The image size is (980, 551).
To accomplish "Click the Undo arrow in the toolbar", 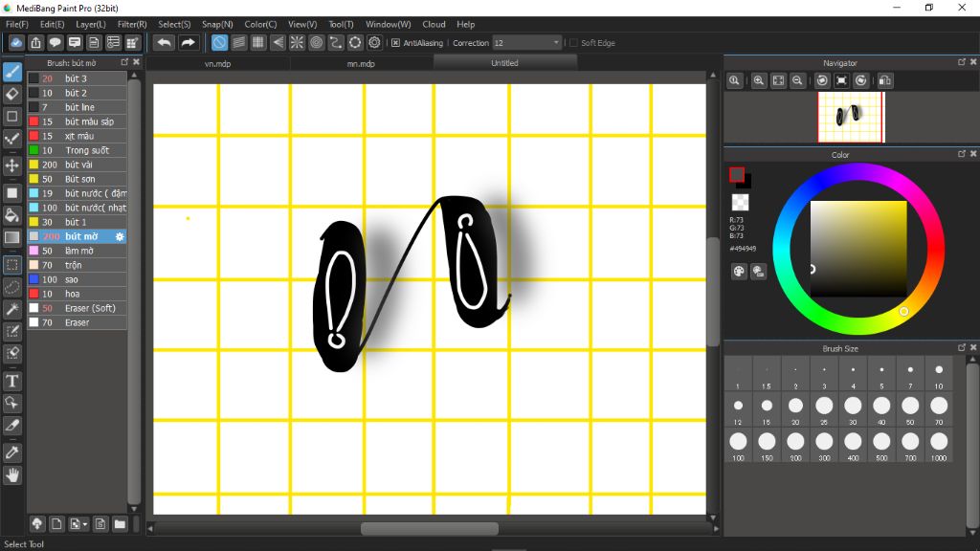I will tap(164, 42).
